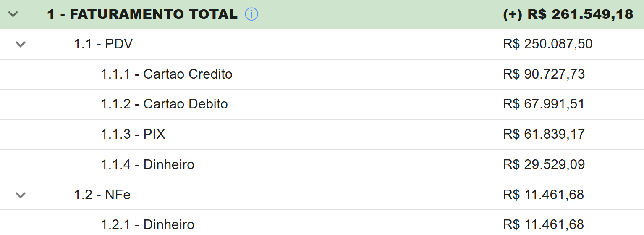Select the 1.2 - NFe row label
Viewport: 644px width, 235px height.
[x=102, y=195]
